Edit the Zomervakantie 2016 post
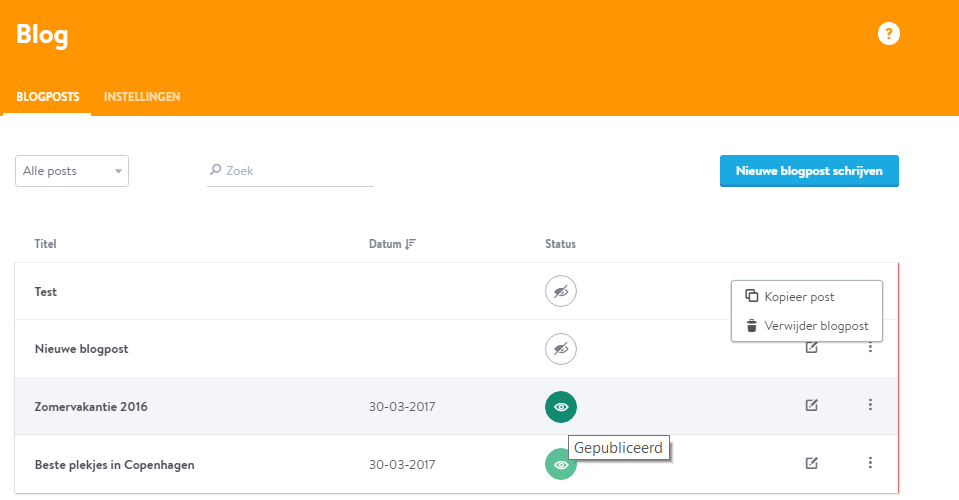The height and width of the screenshot is (500, 959). click(812, 405)
